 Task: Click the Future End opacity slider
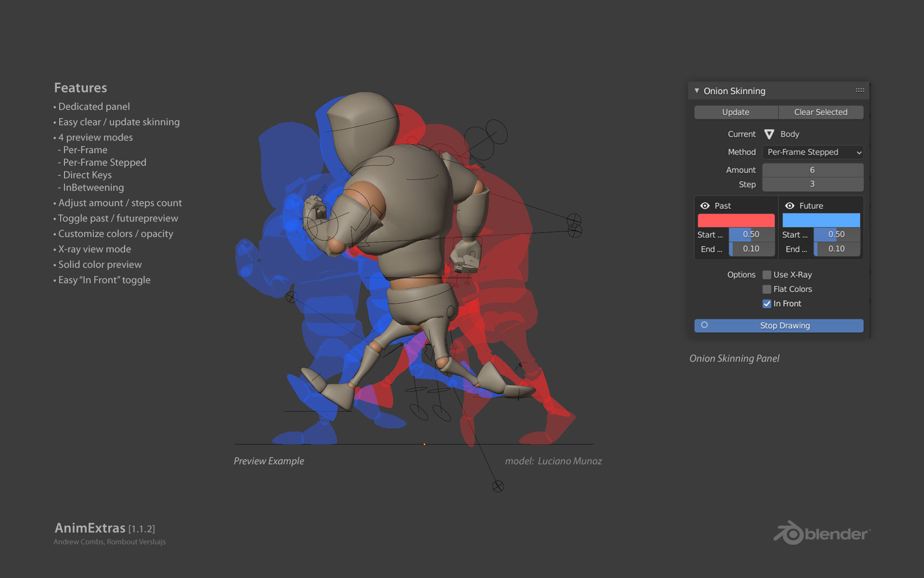point(836,249)
